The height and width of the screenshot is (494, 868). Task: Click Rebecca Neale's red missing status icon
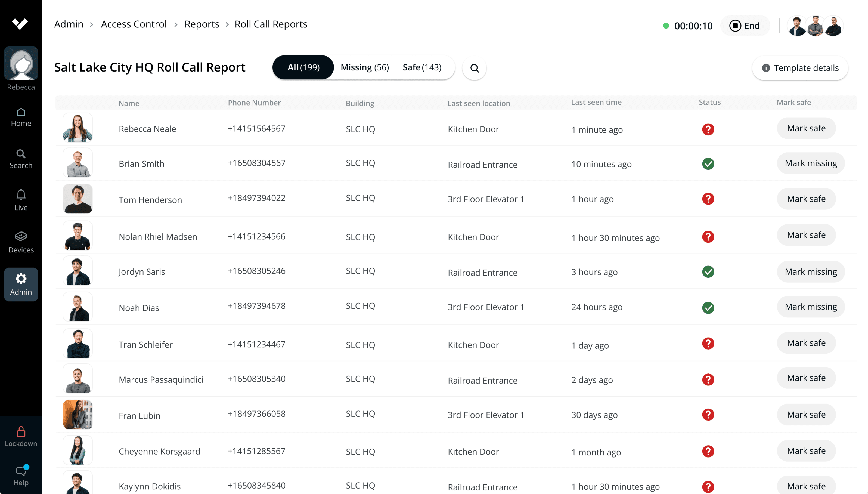(x=708, y=129)
